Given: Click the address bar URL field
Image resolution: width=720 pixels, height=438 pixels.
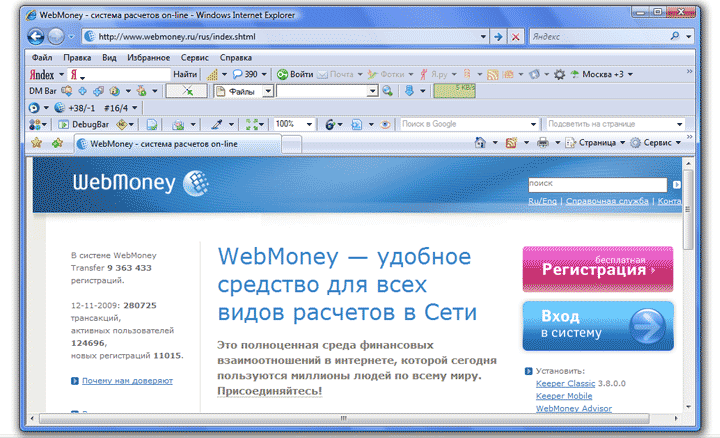Looking at the screenshot, I should pos(280,37).
